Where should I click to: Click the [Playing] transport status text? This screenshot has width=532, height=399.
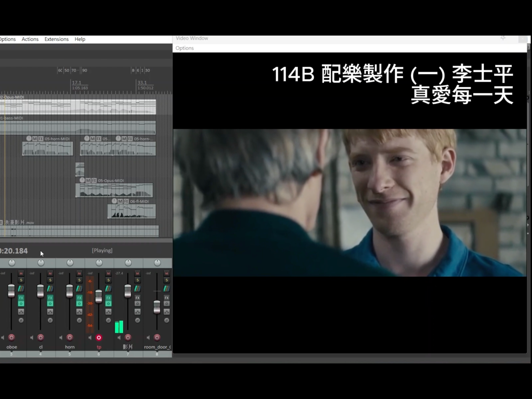[x=102, y=250]
